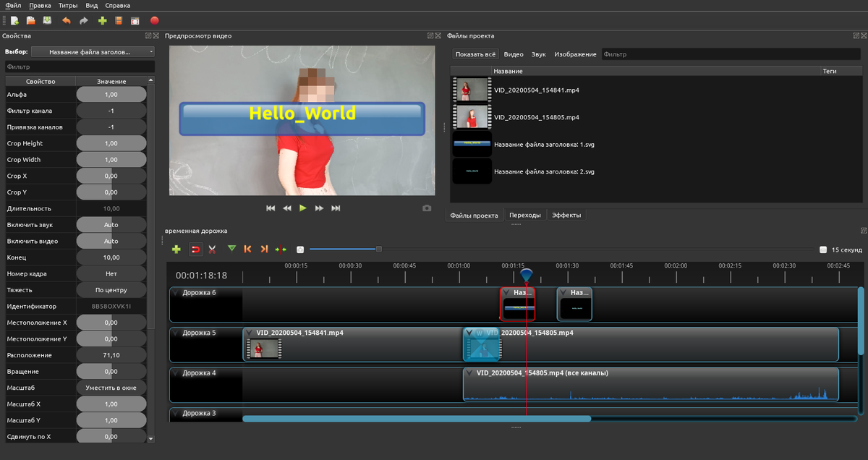Screen dimensions: 868x460
Task: Jump to start of video preview
Action: click(271, 208)
